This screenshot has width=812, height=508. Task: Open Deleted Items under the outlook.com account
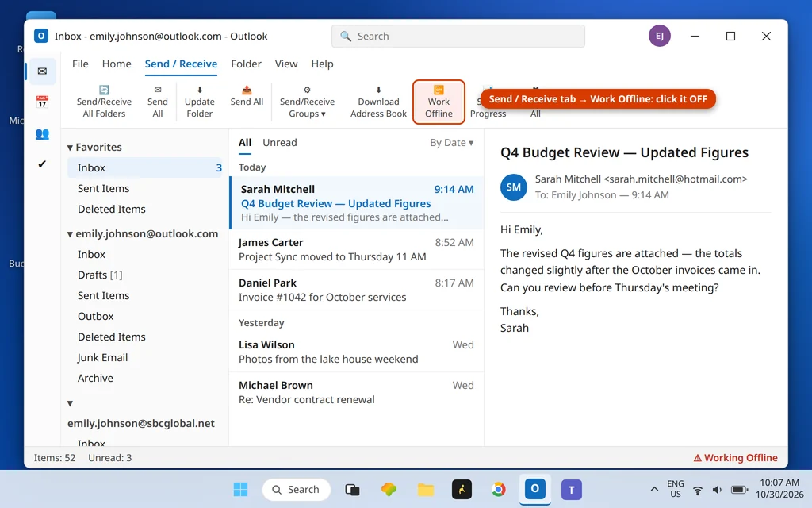click(x=145, y=337)
